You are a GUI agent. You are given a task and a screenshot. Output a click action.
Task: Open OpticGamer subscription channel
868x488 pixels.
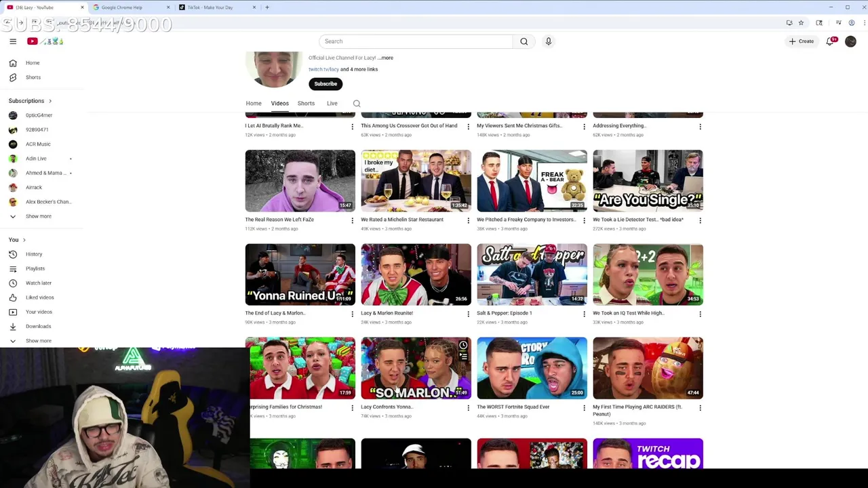coord(39,115)
